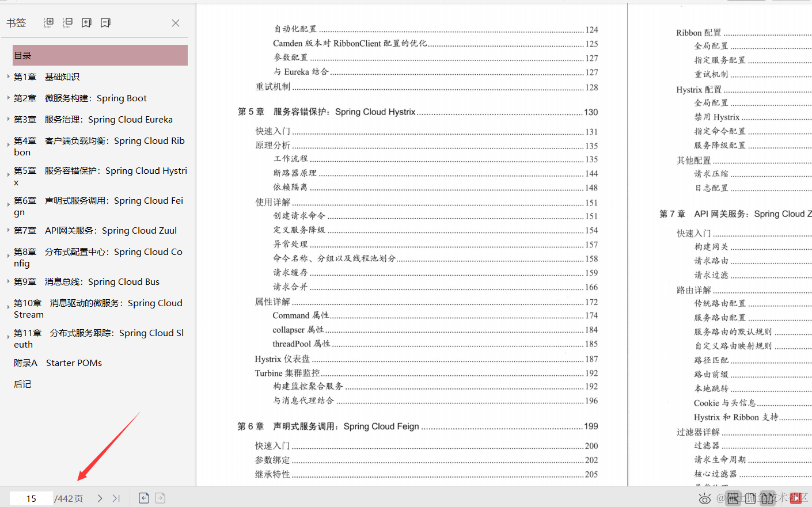Jump to the last page icon
The height and width of the screenshot is (507, 812).
pos(115,498)
